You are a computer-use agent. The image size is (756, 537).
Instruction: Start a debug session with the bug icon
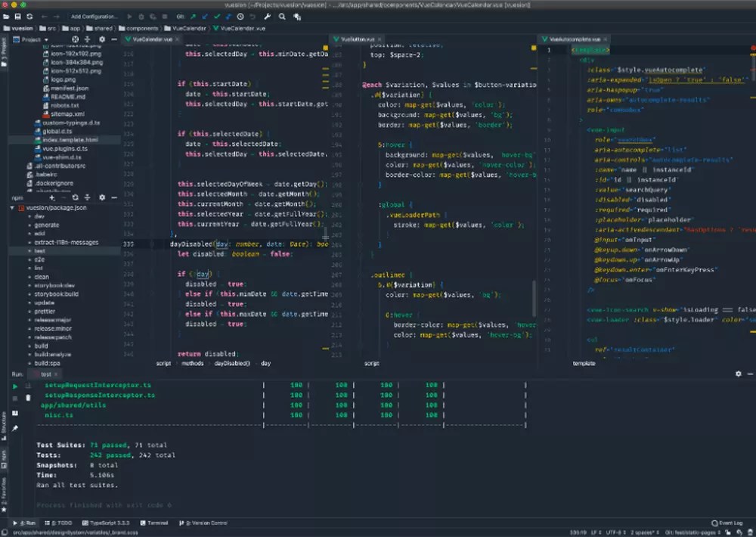coord(141,16)
